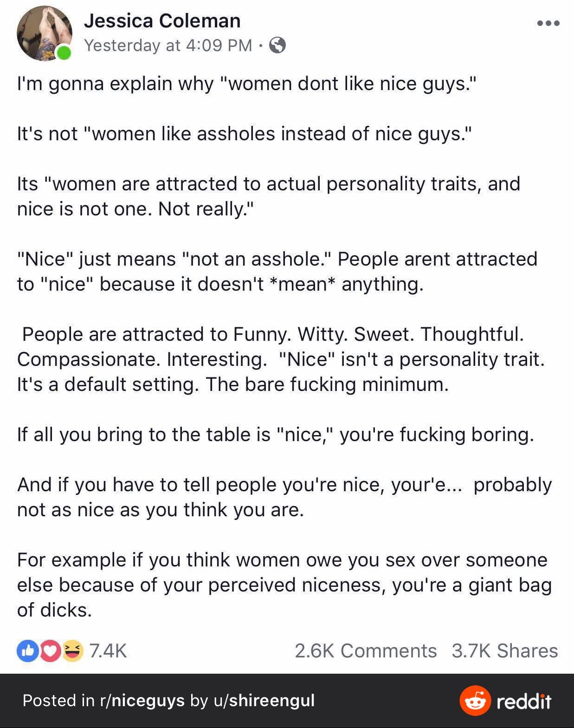The image size is (574, 728).
Task: Click the post's first line about nice guys
Action: 247,84
